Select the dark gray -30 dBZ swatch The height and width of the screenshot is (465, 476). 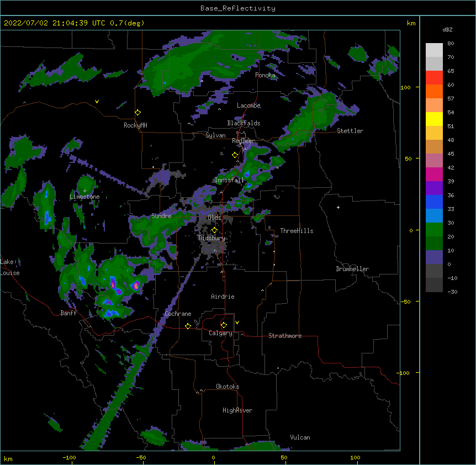[x=434, y=285]
